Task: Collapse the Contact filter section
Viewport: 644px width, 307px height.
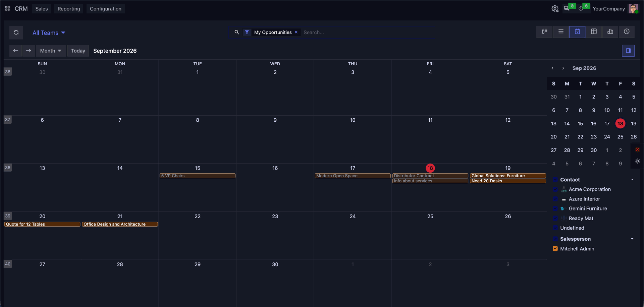Action: (632, 180)
